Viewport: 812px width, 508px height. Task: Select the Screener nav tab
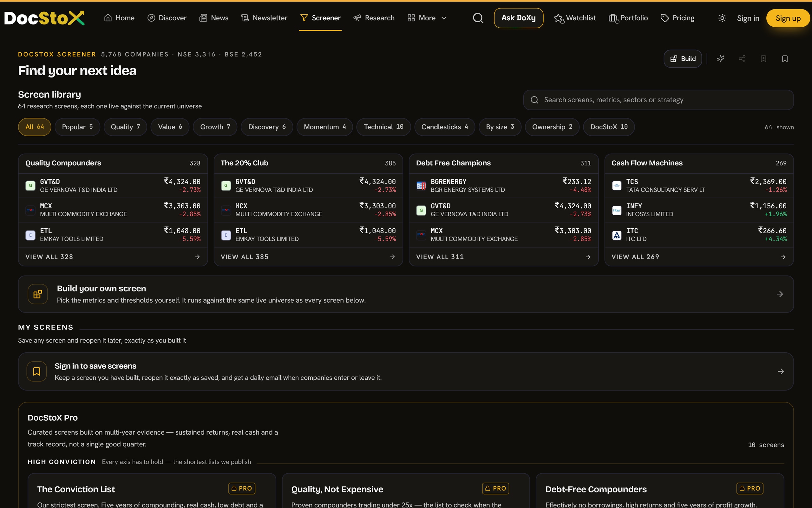(x=320, y=18)
